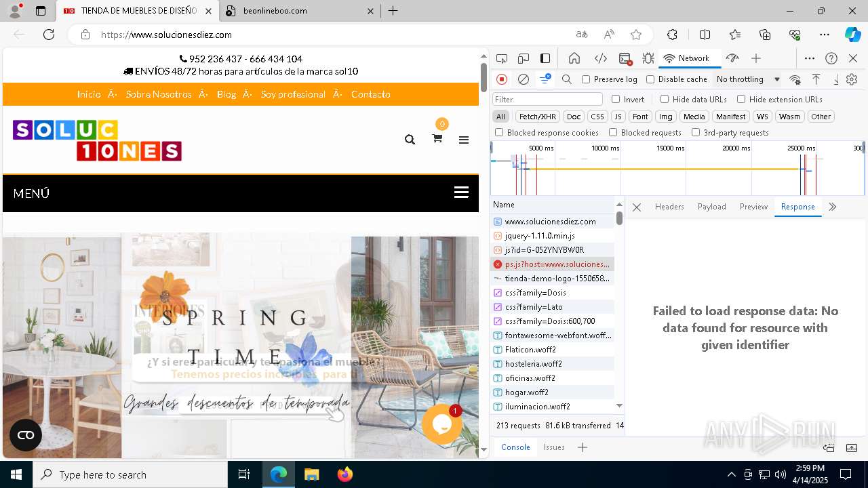Check the Invert filter checkbox
The image size is (868, 488).
616,99
